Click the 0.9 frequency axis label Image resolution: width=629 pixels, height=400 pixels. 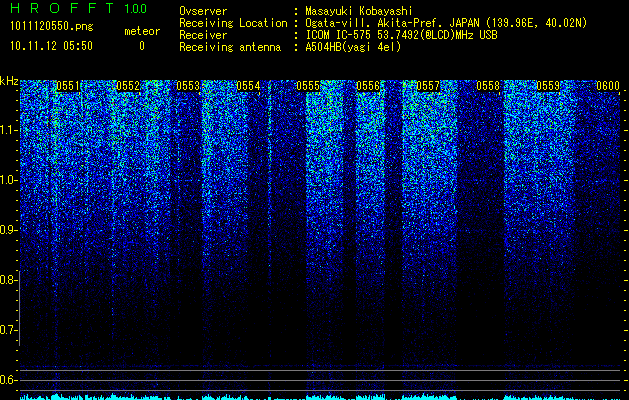click(x=8, y=230)
